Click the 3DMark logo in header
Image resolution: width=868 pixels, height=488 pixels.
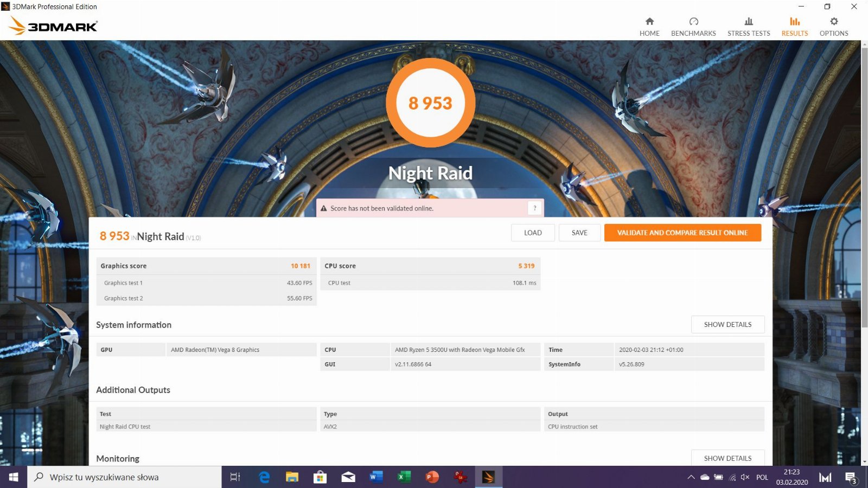point(53,26)
